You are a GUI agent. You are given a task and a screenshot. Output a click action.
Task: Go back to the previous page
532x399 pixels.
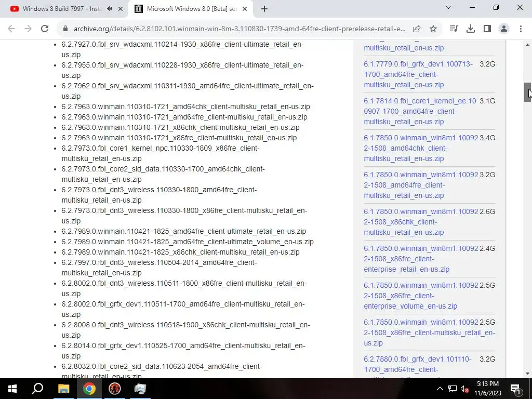click(x=11, y=29)
